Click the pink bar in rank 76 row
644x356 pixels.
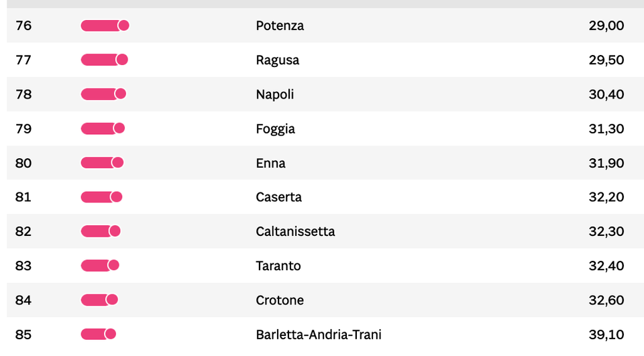point(104,25)
